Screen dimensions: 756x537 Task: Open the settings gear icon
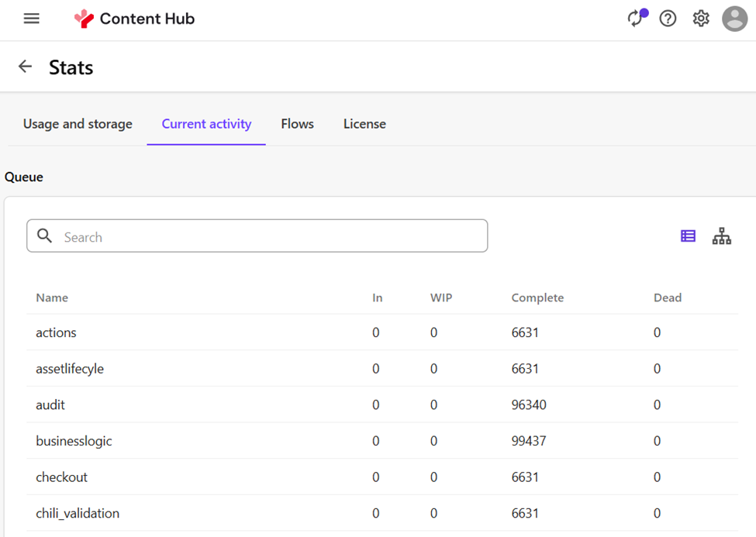coord(701,19)
